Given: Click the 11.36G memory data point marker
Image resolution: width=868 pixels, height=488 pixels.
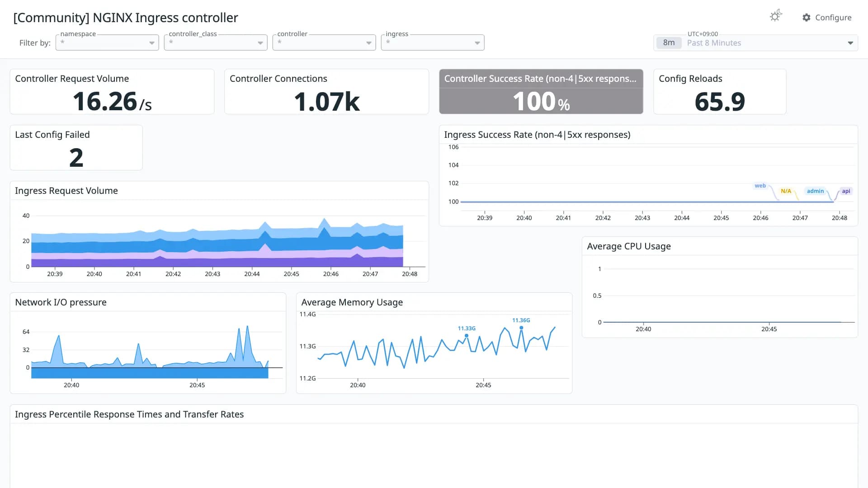Looking at the screenshot, I should coord(521,328).
